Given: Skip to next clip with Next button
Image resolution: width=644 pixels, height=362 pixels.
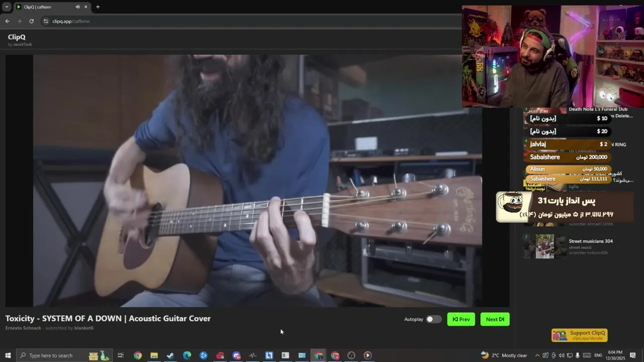Looking at the screenshot, I should point(495,319).
